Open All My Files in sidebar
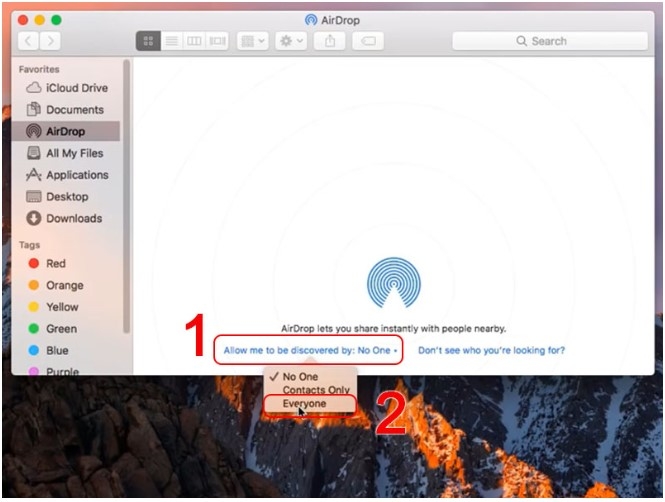The height and width of the screenshot is (502, 665). 67,153
